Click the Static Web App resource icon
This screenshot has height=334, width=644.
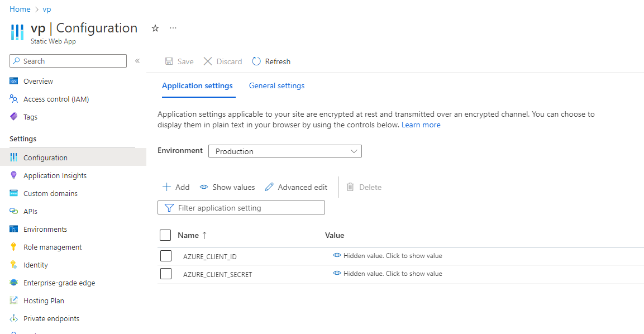click(x=17, y=32)
